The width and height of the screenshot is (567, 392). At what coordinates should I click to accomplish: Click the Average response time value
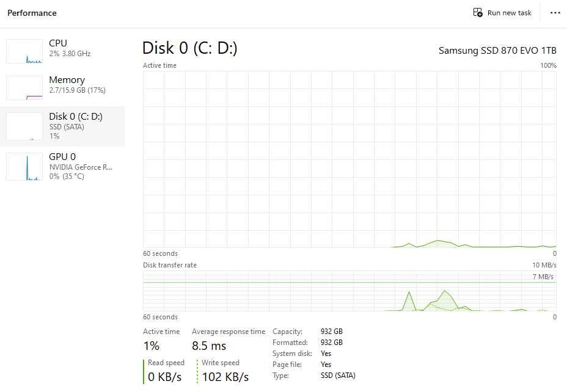point(209,346)
